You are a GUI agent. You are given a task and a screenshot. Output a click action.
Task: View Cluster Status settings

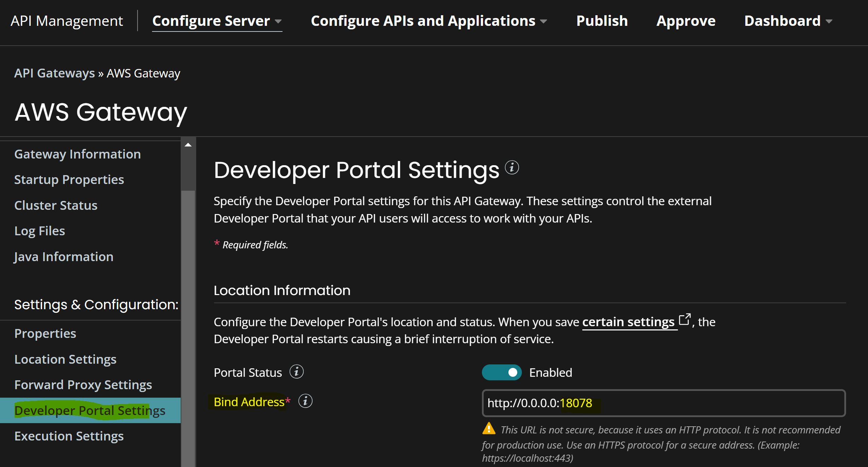[56, 205]
